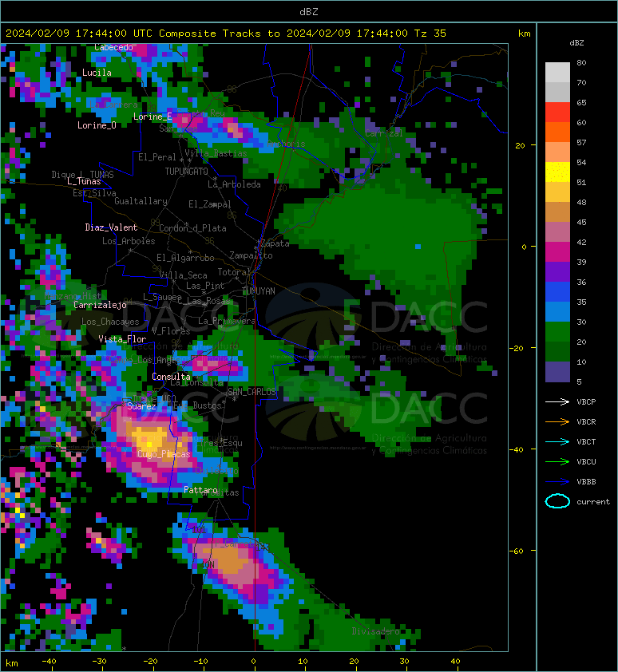
Task: Click the '-30' tick on bottom axis
Action: click(100, 662)
